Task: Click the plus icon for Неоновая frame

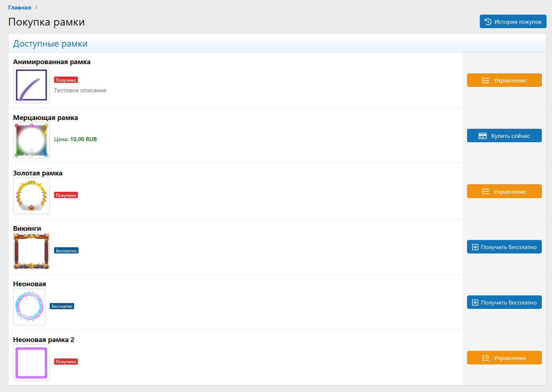Action: point(475,303)
